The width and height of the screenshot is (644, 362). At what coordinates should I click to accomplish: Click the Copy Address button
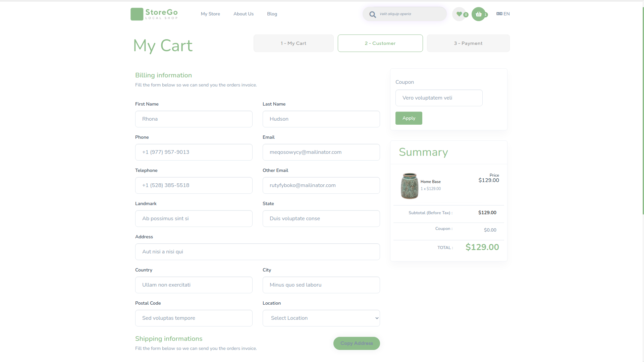pos(357,343)
